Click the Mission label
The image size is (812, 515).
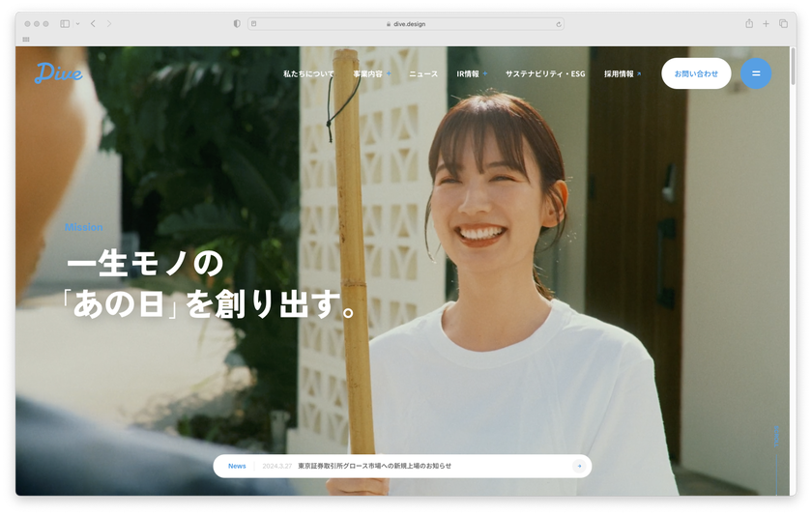(x=83, y=227)
